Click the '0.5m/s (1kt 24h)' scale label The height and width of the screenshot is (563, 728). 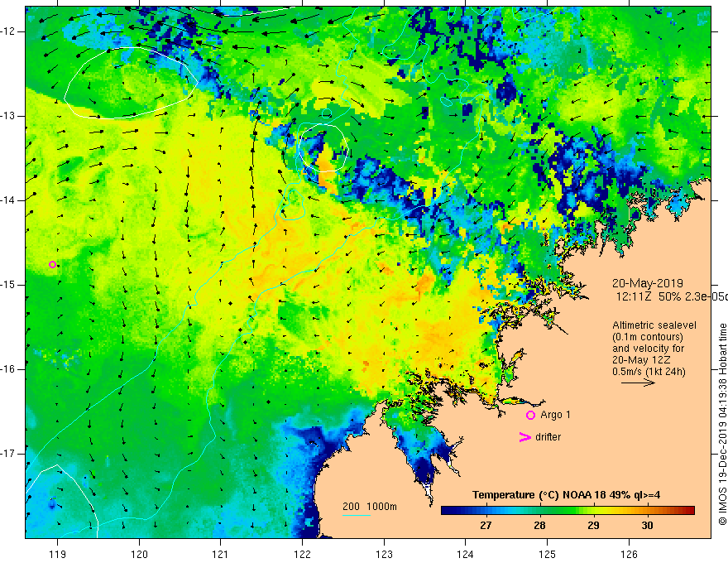[x=649, y=372]
